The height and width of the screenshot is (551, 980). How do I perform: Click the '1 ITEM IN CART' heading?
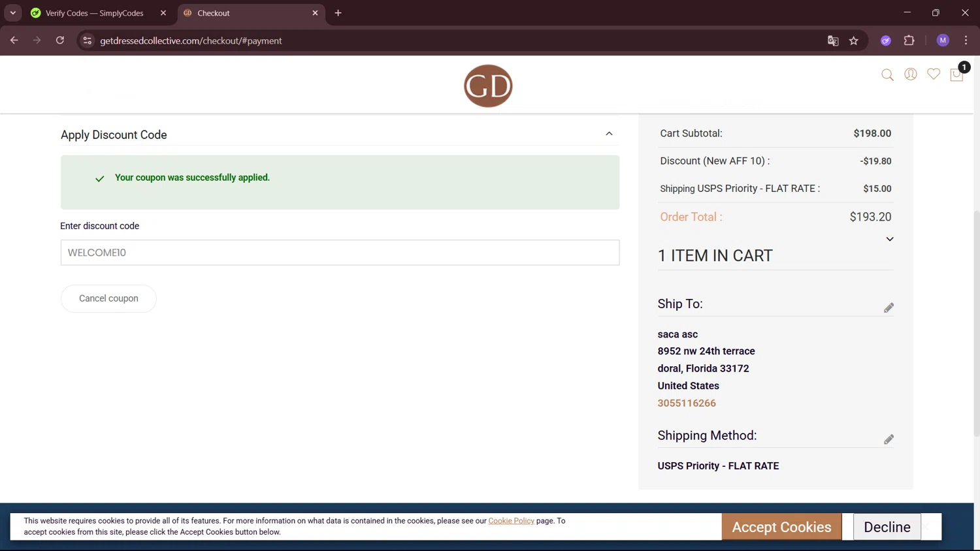coord(715,256)
